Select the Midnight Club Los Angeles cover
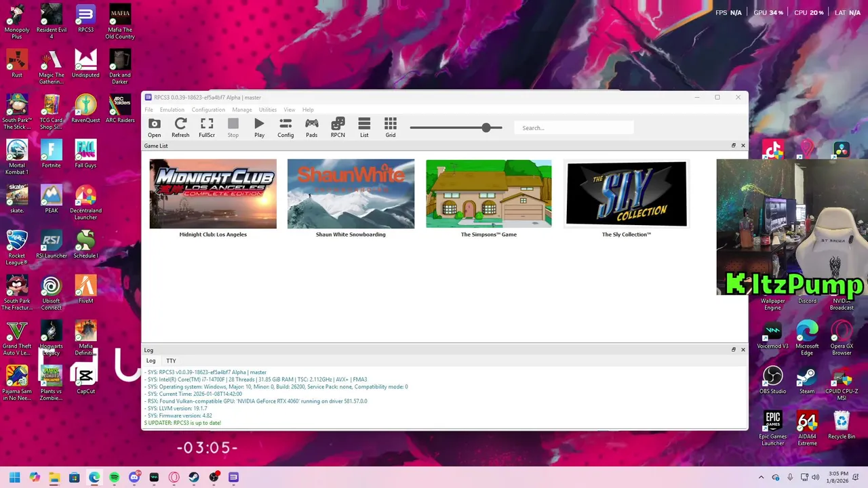The image size is (868, 488). pos(213,194)
